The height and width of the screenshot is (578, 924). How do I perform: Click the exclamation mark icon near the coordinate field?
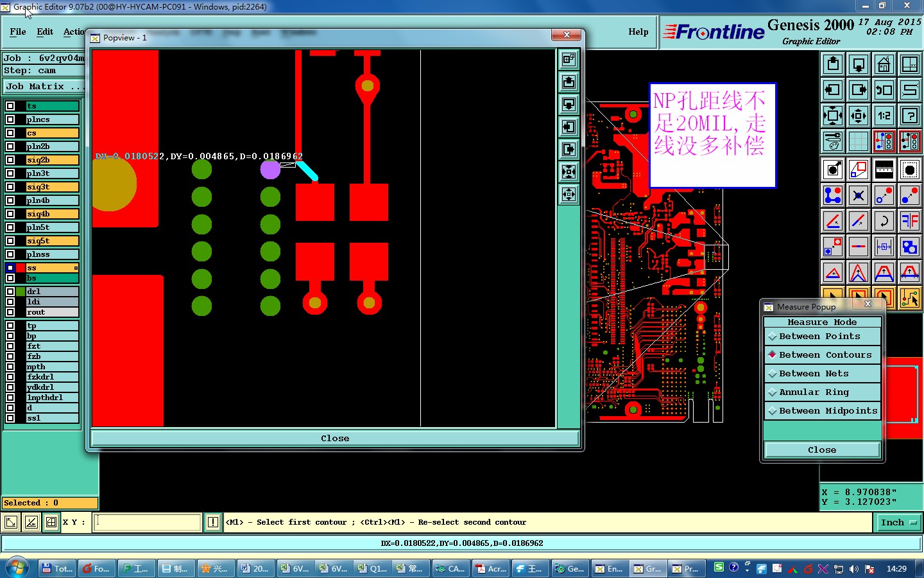213,522
